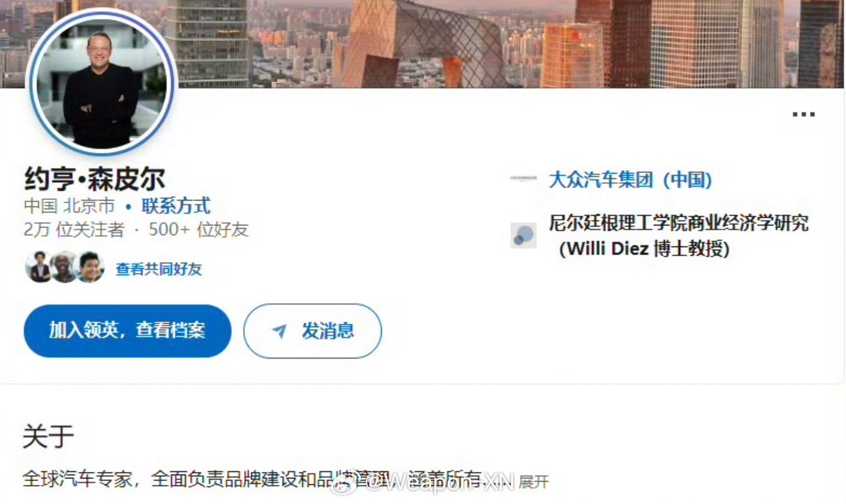Click the third mutual connection avatar
The width and height of the screenshot is (846, 504).
click(90, 267)
